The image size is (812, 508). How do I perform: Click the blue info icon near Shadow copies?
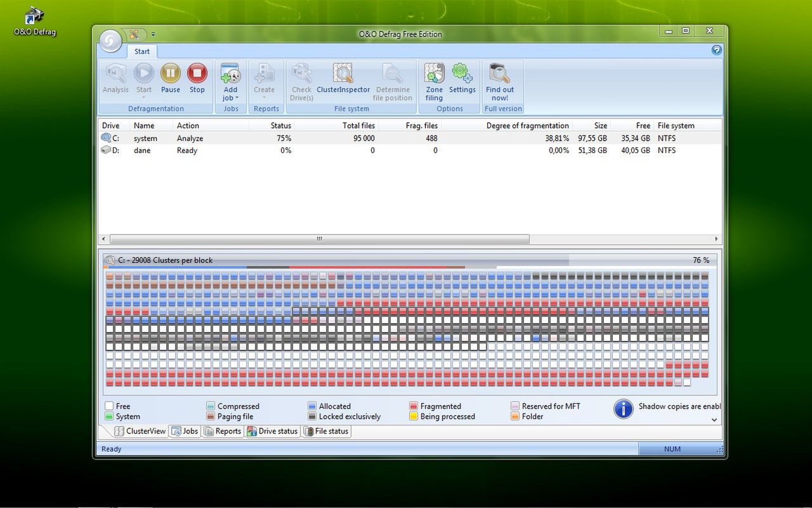pyautogui.click(x=624, y=409)
